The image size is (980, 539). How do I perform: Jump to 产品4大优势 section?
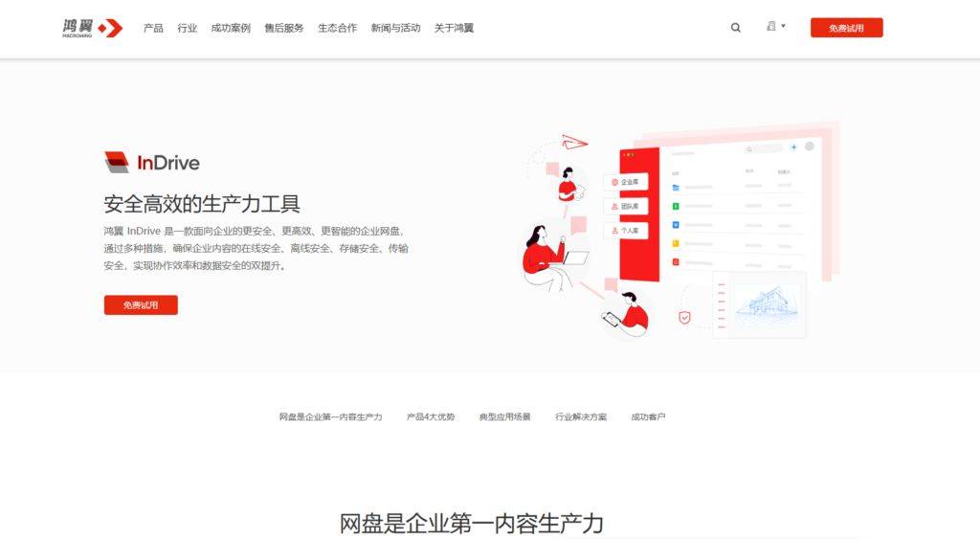click(x=431, y=417)
